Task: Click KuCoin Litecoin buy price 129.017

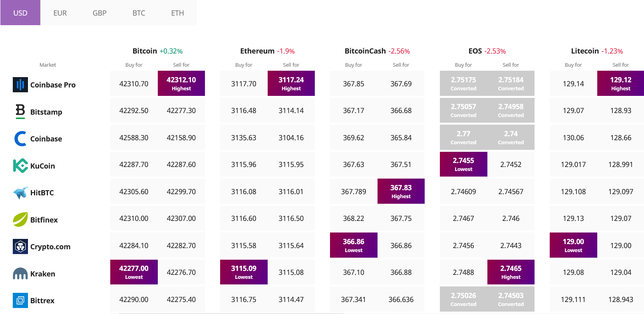Action: coord(573,165)
